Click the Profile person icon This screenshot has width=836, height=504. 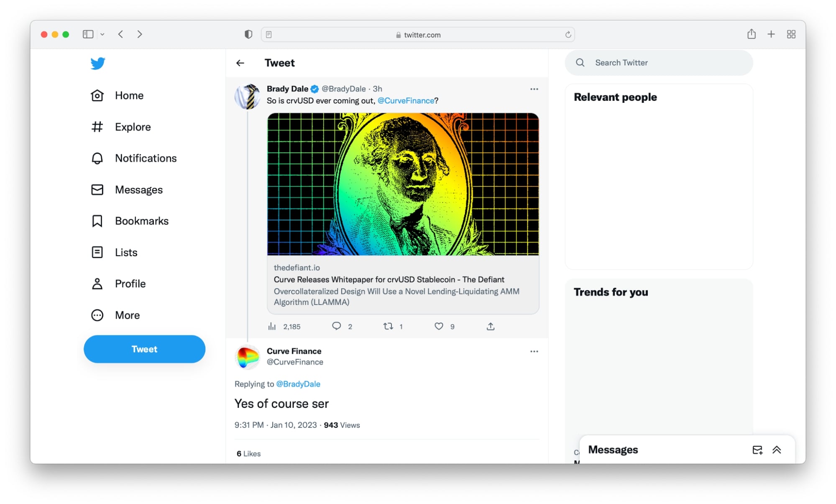click(97, 284)
